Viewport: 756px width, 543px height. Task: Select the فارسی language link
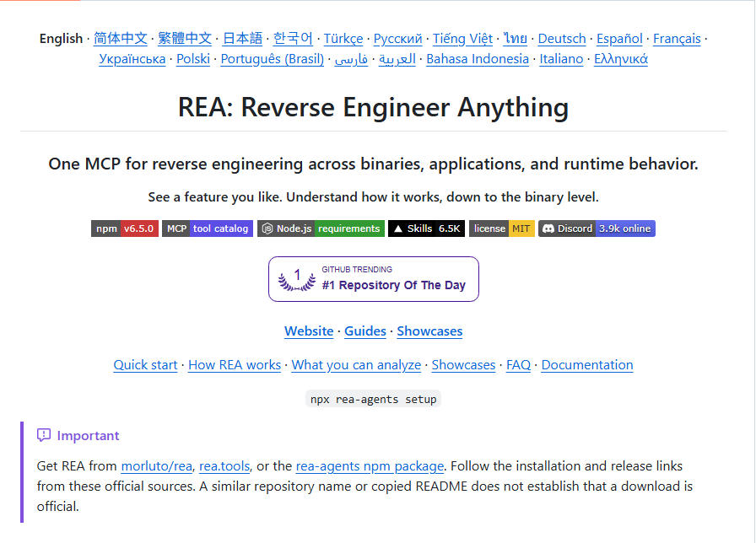click(x=351, y=59)
